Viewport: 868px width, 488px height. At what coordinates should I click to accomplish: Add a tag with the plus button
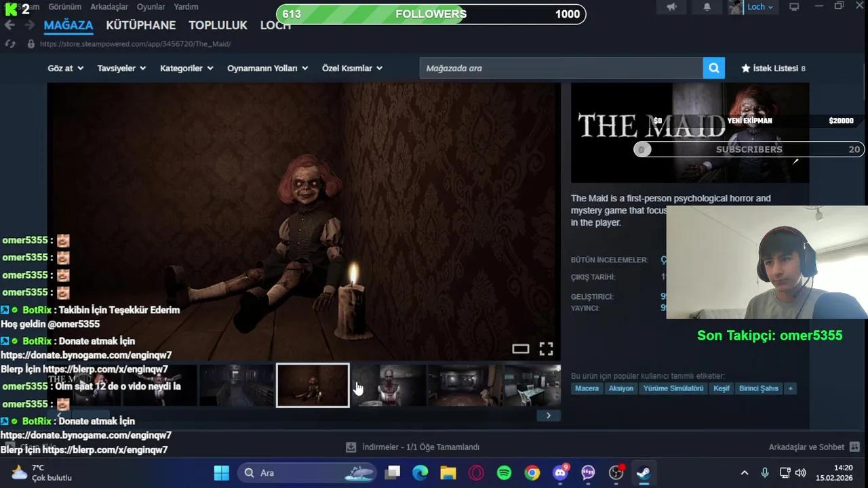790,388
